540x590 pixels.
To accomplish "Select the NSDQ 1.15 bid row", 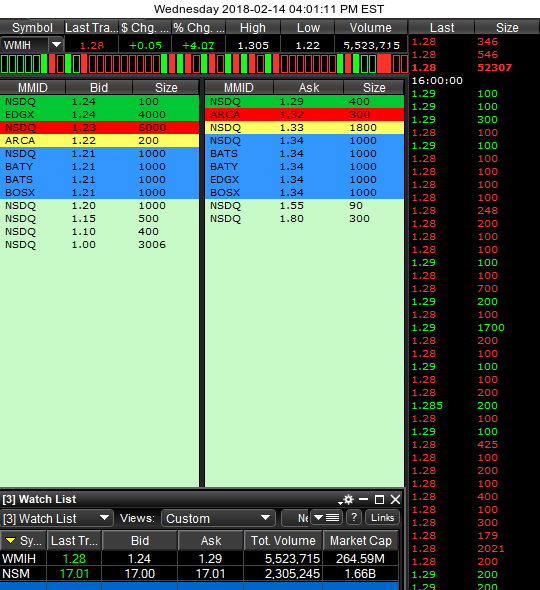I will (x=99, y=218).
